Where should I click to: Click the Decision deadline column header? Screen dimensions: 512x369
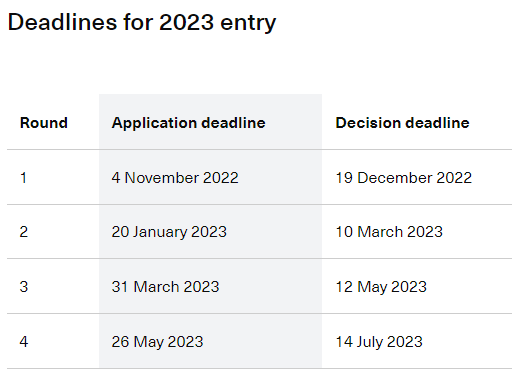click(x=402, y=123)
